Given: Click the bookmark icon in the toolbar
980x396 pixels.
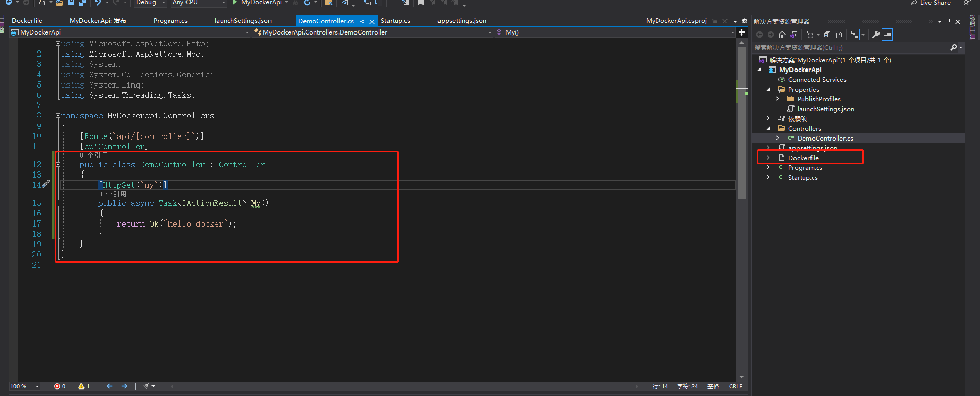Looking at the screenshot, I should [x=420, y=3].
